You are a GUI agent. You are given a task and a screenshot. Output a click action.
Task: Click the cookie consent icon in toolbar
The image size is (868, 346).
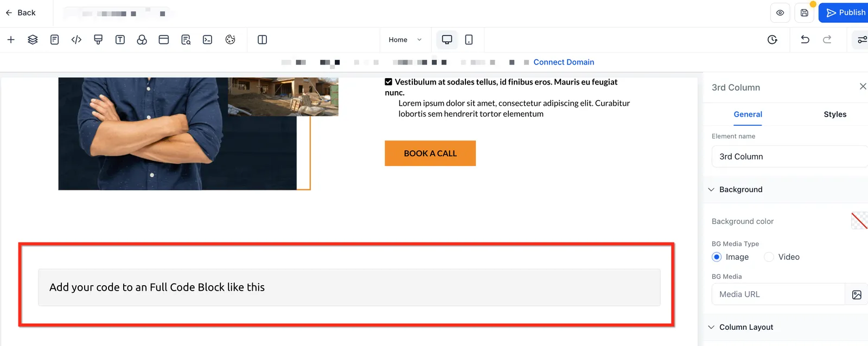[x=230, y=40]
